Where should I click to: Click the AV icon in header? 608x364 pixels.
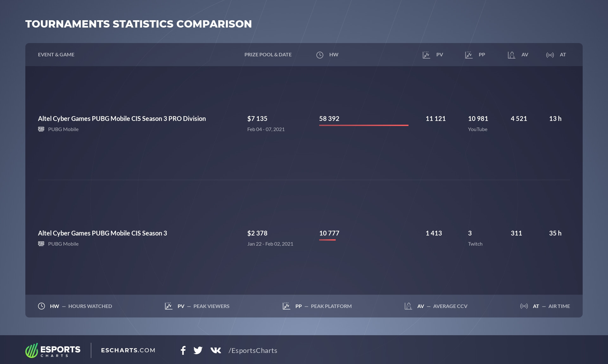tap(511, 55)
